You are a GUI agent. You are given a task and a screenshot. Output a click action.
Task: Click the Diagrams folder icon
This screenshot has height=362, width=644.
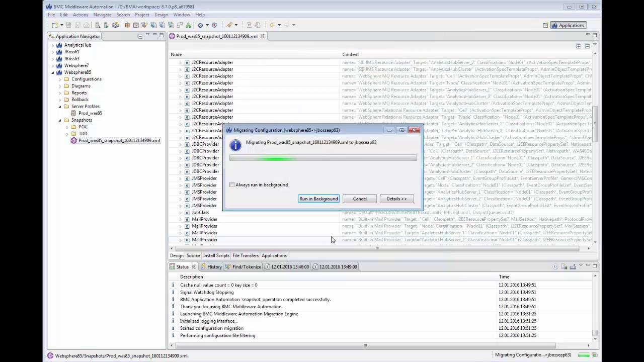66,86
